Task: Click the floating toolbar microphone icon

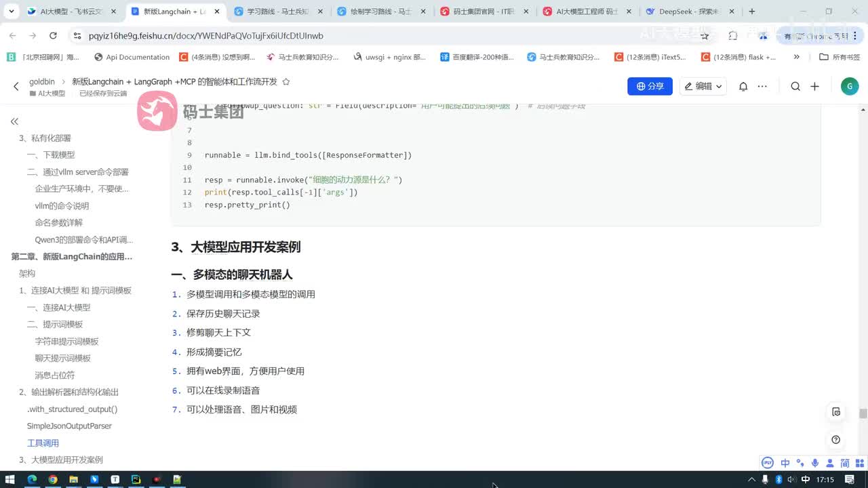Action: coord(814,463)
